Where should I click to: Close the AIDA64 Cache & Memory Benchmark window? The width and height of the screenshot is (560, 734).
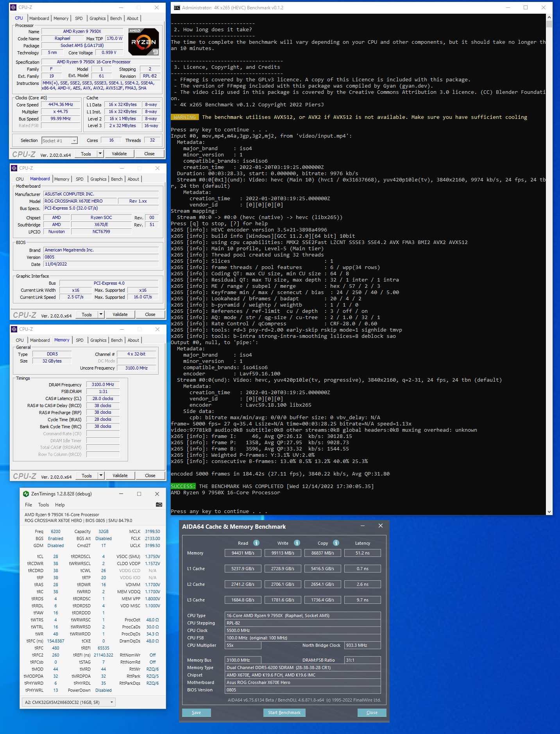coord(381,526)
